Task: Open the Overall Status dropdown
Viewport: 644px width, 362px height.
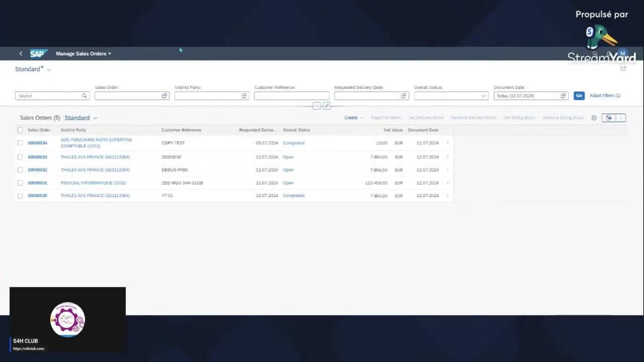Action: pos(484,96)
